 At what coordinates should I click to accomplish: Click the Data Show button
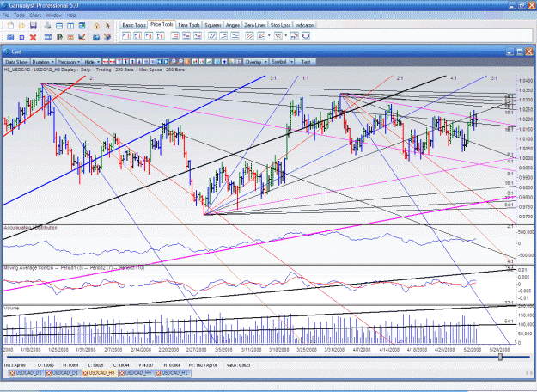pyautogui.click(x=16, y=62)
